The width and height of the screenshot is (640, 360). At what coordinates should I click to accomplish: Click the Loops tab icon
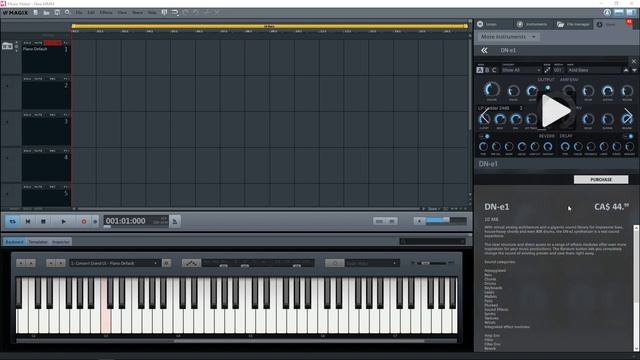(x=480, y=24)
